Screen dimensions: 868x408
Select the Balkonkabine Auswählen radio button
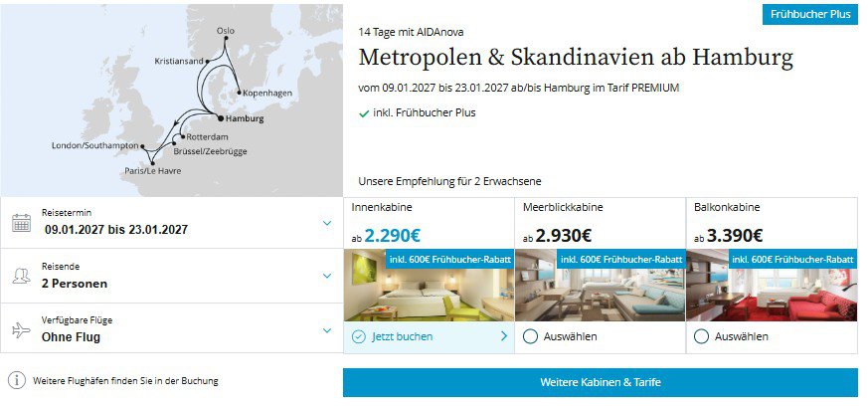click(x=701, y=336)
